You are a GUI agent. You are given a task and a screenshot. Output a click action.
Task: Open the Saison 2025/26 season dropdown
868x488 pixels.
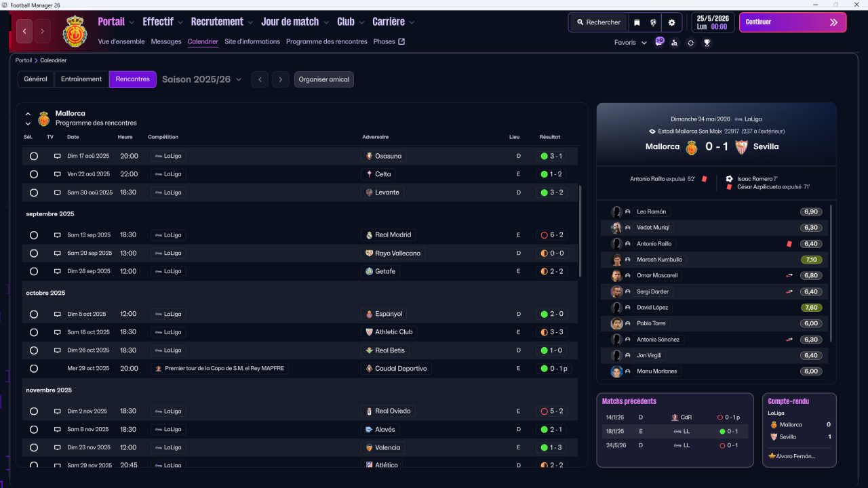[x=202, y=79]
